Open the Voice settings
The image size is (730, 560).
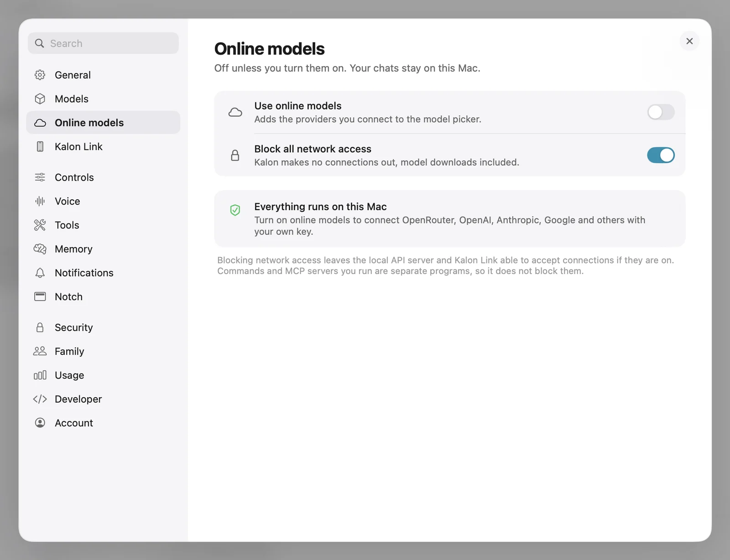(x=103, y=201)
